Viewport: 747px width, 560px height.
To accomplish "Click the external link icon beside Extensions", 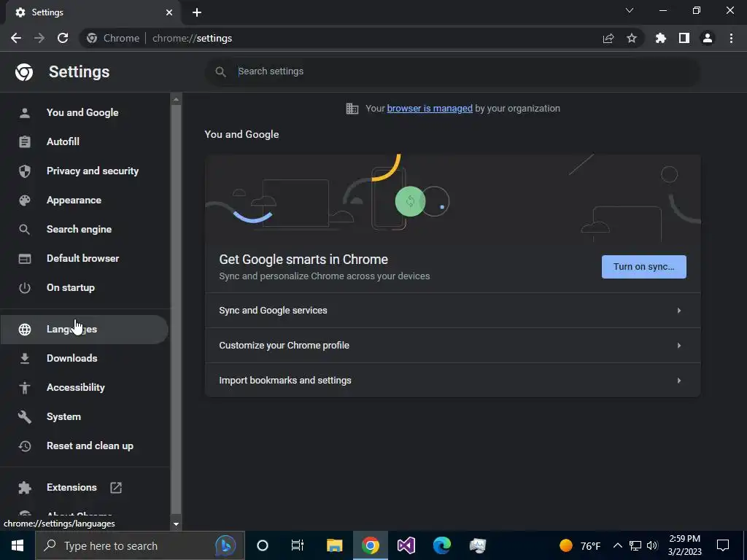I will click(x=116, y=488).
